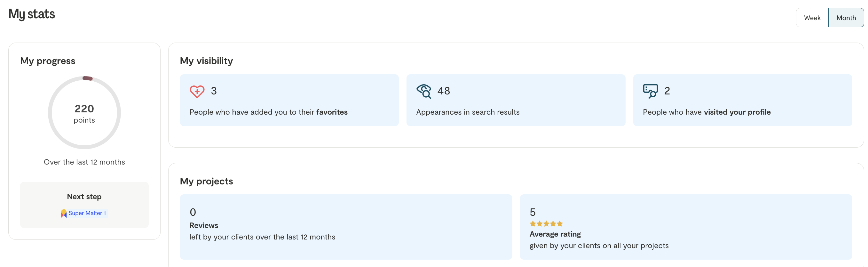
Task: Click the Super Malter badge icon
Action: [64, 214]
